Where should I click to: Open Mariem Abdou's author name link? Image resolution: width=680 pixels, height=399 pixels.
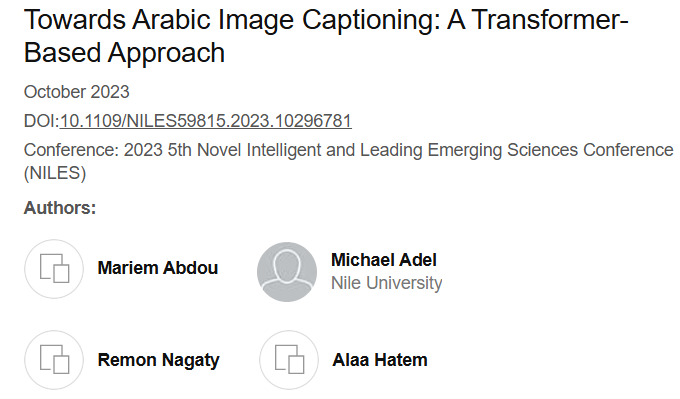point(158,268)
